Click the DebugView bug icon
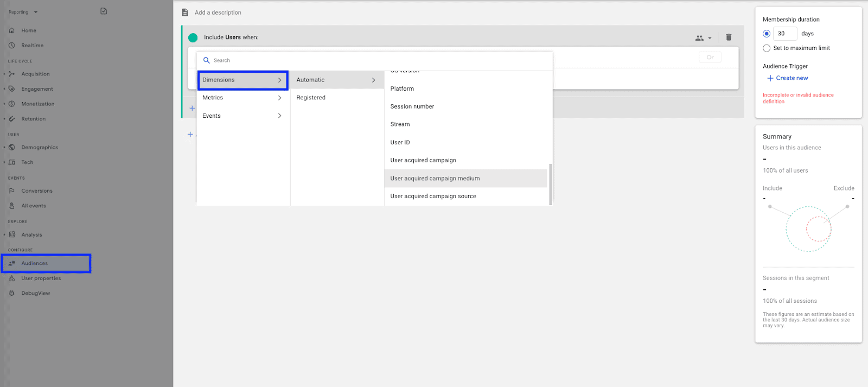The height and width of the screenshot is (387, 868). pyautogui.click(x=12, y=293)
